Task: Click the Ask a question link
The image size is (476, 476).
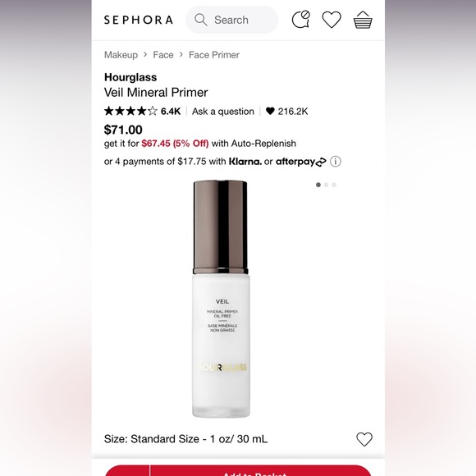Action: coord(223,112)
